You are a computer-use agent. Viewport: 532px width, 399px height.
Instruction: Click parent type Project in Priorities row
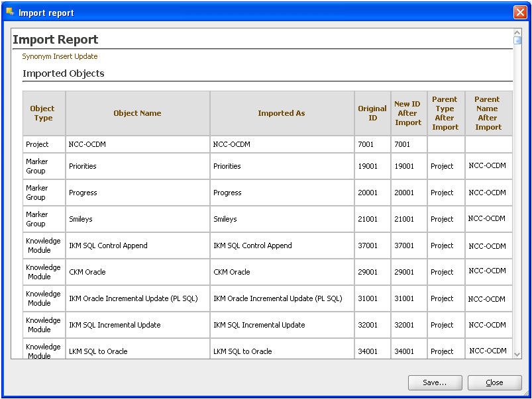442,166
